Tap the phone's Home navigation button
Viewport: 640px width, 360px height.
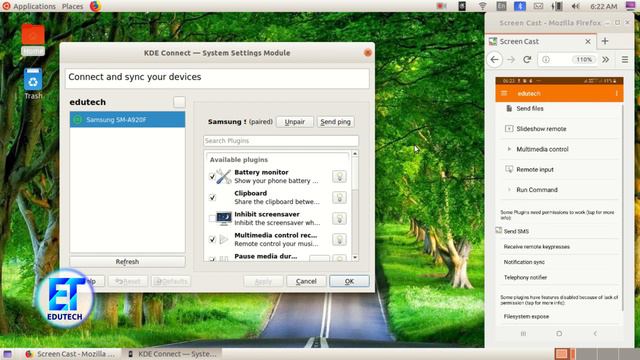(559, 333)
